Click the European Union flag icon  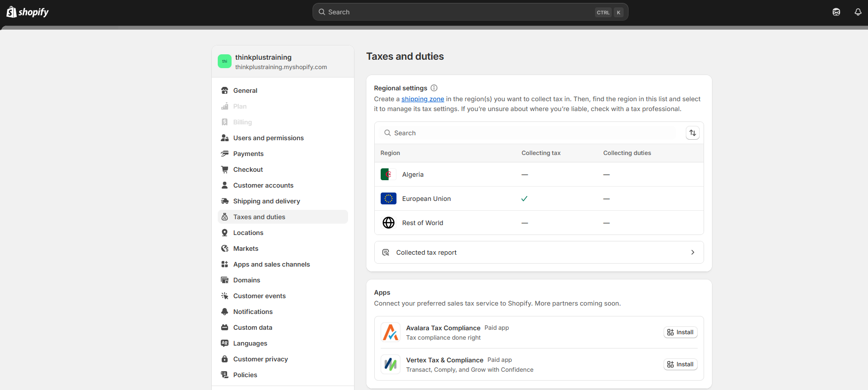388,198
